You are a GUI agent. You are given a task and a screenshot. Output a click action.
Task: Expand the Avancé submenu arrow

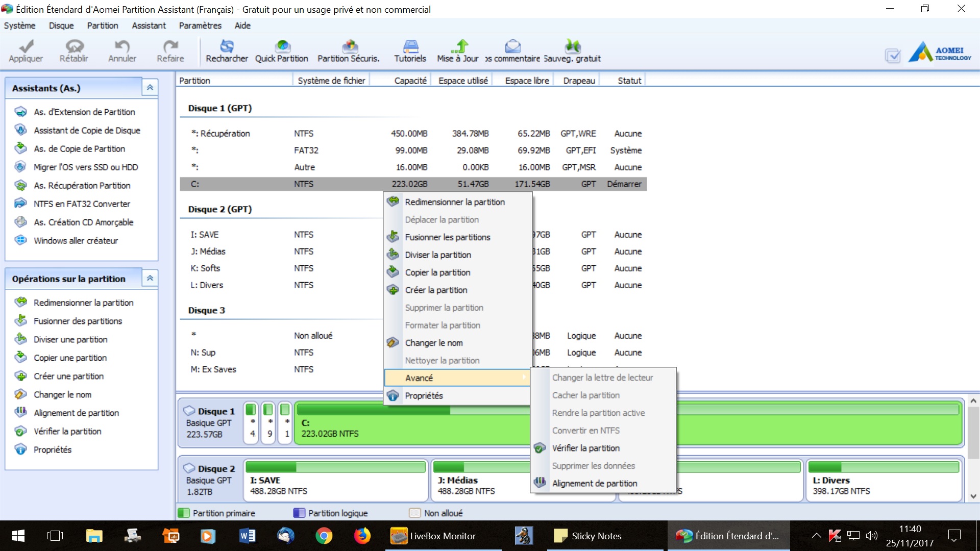(524, 378)
